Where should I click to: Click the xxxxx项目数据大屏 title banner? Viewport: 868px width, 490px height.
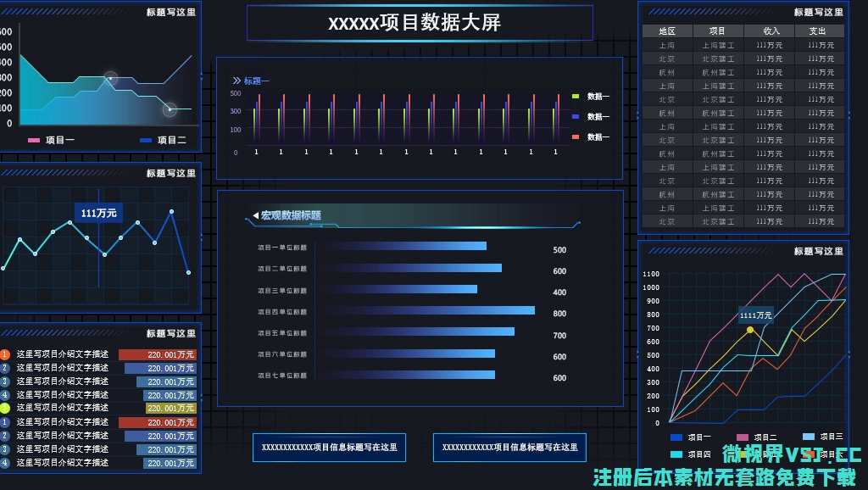[x=420, y=23]
